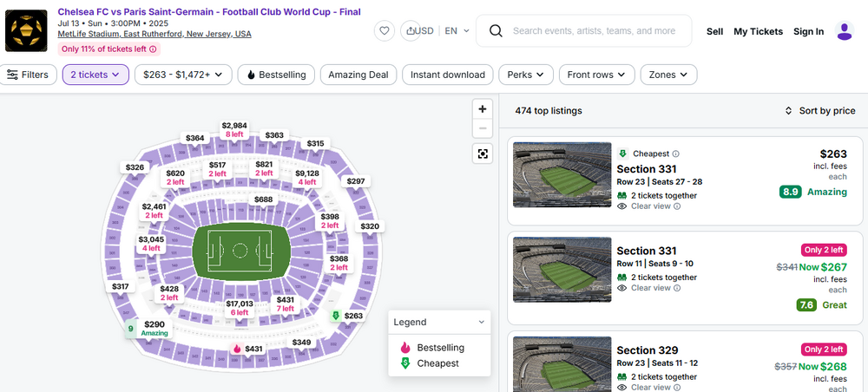
Task: Collapse the map Legend panel
Action: (482, 322)
